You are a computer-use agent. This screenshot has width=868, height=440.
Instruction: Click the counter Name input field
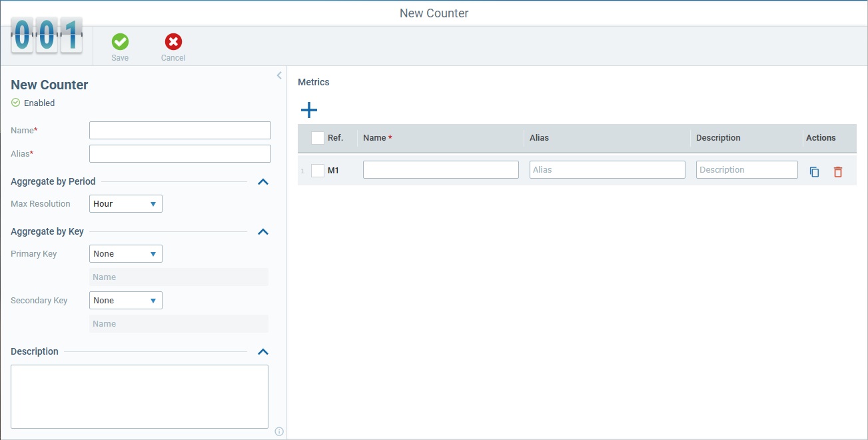pos(180,130)
